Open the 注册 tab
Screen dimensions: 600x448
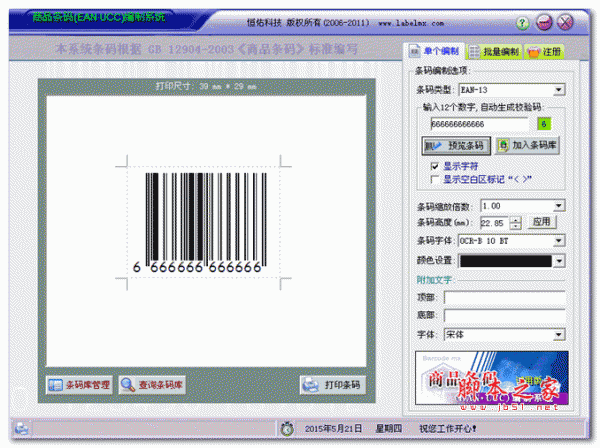(x=544, y=52)
